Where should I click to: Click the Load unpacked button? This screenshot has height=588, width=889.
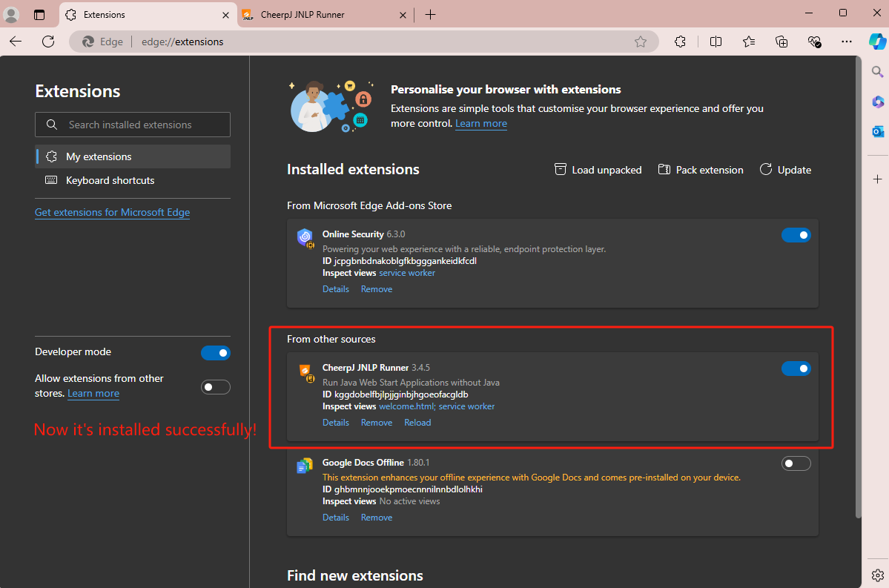pos(598,170)
